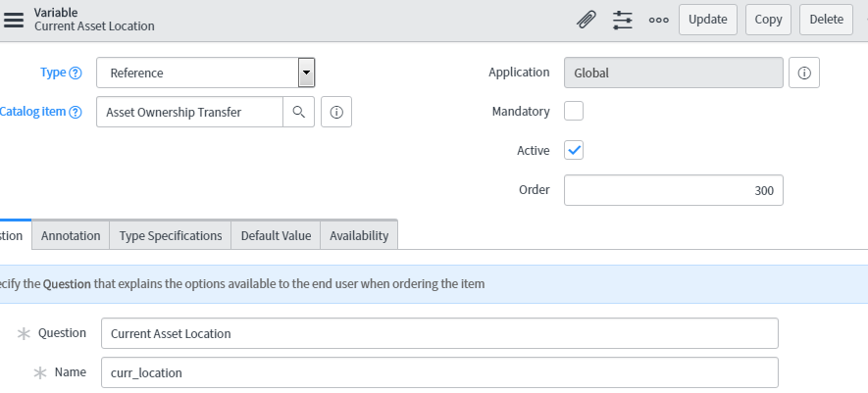
Task: Click the Type field label link
Action: (x=53, y=73)
